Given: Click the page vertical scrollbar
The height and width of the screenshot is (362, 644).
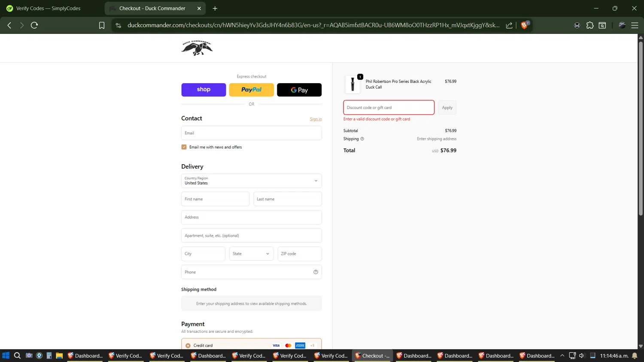Looking at the screenshot, I should [641, 129].
